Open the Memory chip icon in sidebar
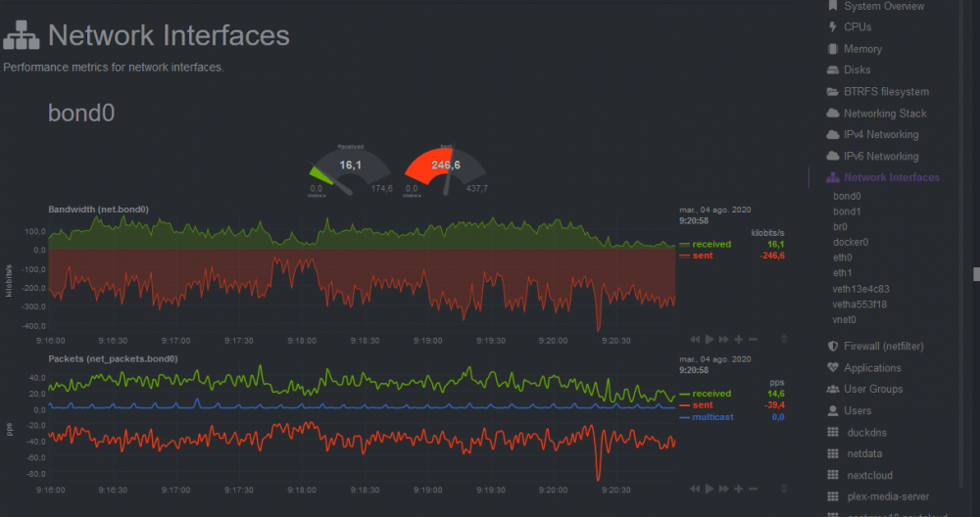 click(x=832, y=49)
